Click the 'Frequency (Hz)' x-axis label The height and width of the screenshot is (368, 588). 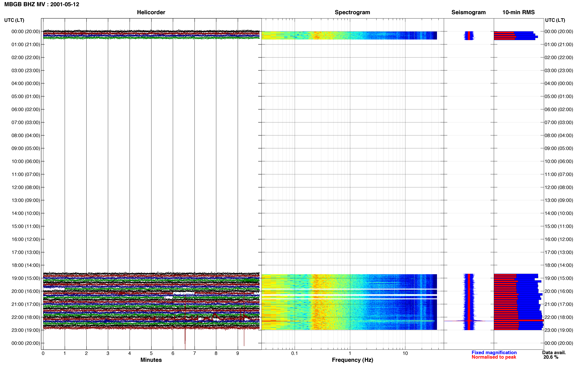point(352,360)
